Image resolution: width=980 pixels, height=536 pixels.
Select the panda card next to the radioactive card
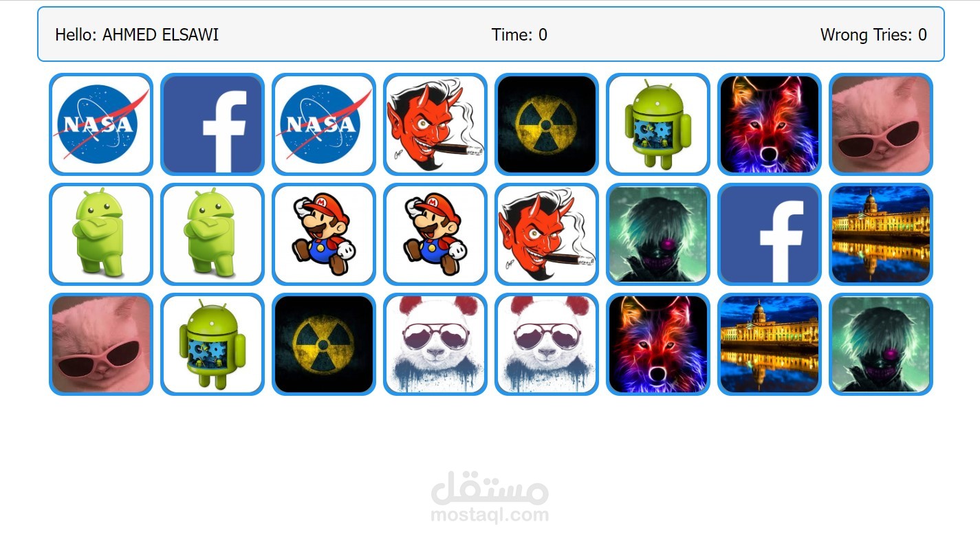[435, 344]
